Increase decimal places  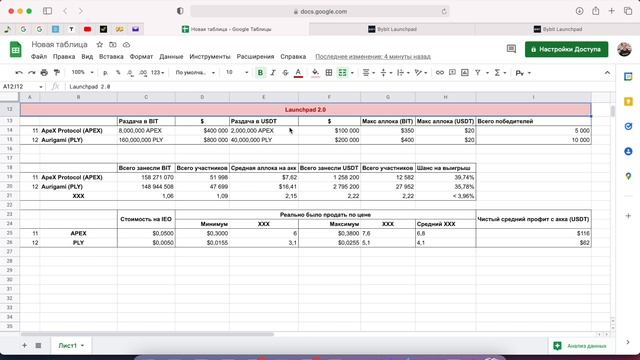pos(143,73)
